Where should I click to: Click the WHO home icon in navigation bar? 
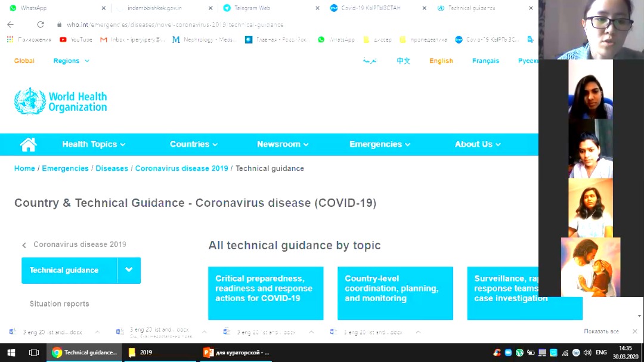28,144
